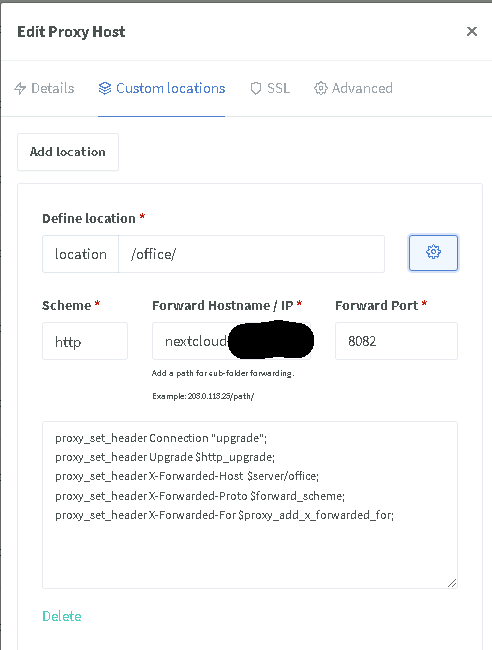Click the gear icon beside location field
This screenshot has height=650, width=492.
coord(433,253)
